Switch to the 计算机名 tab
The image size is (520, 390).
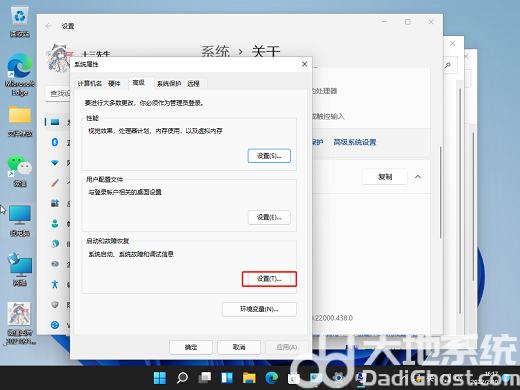click(x=89, y=83)
